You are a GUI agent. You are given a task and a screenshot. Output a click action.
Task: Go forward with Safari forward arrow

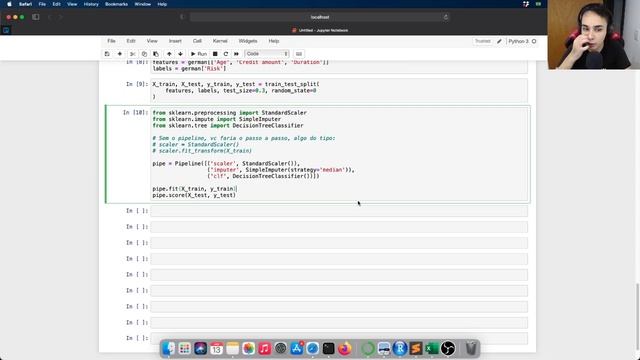pyautogui.click(x=60, y=17)
